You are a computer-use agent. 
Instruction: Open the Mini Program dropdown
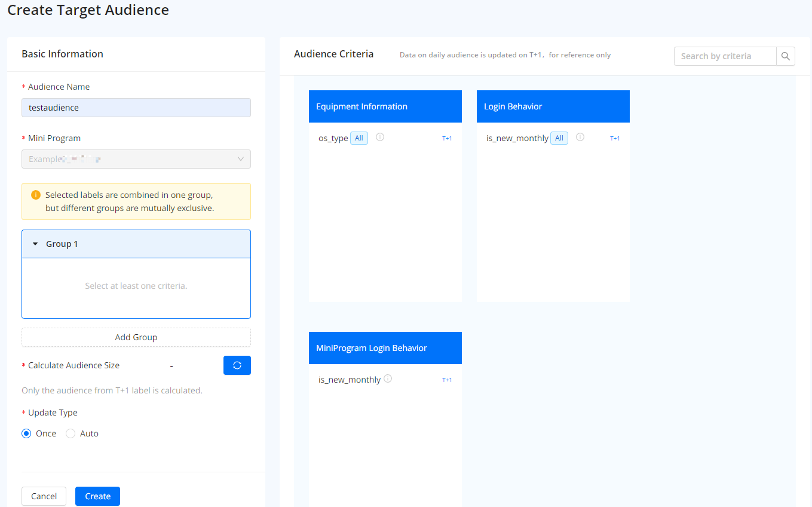tap(136, 159)
